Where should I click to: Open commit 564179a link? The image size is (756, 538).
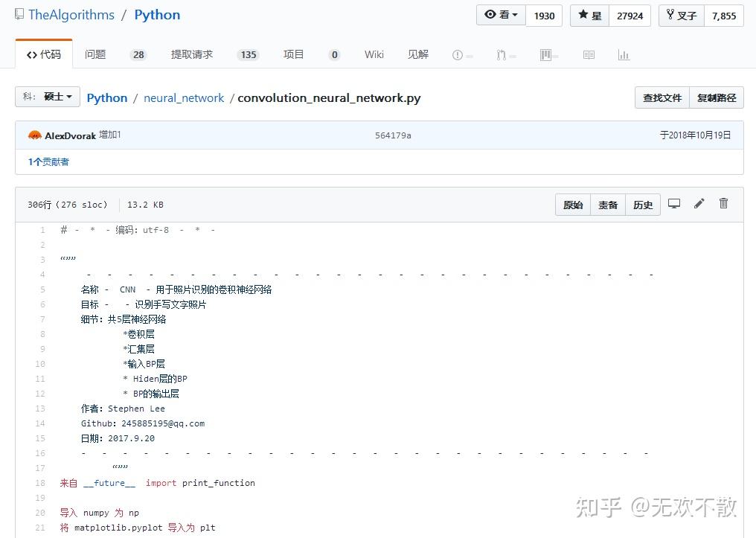coord(393,135)
